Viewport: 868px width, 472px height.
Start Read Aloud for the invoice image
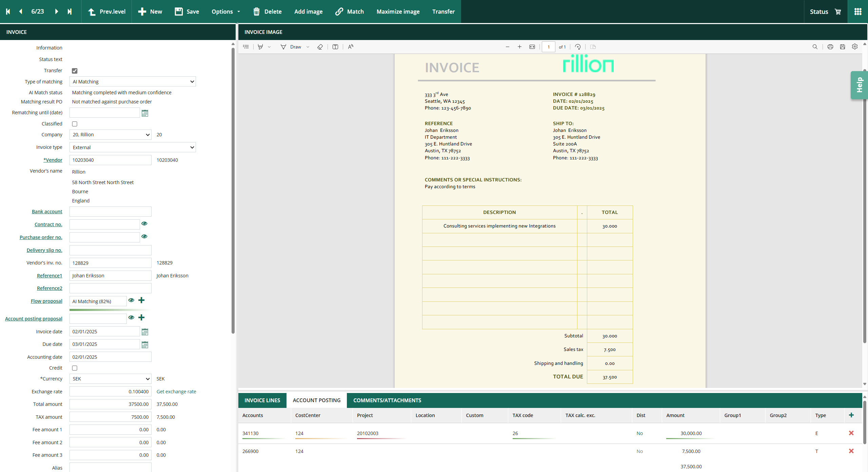point(350,47)
